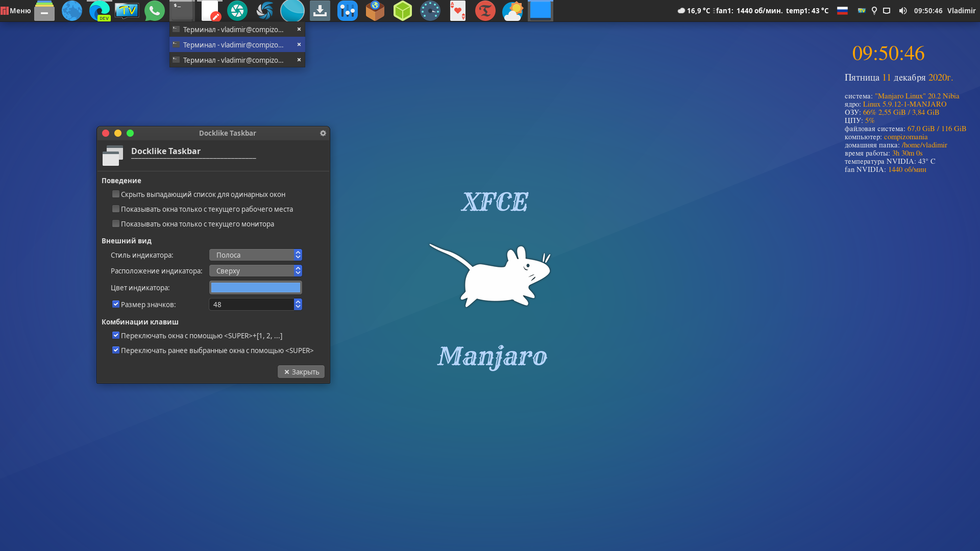This screenshot has width=980, height=551.
Task: Click the Закрыть button
Action: [301, 372]
